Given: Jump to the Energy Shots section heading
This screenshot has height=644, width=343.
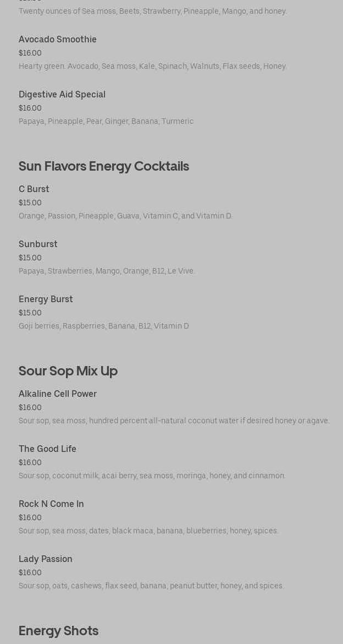Looking at the screenshot, I should pyautogui.click(x=59, y=630).
